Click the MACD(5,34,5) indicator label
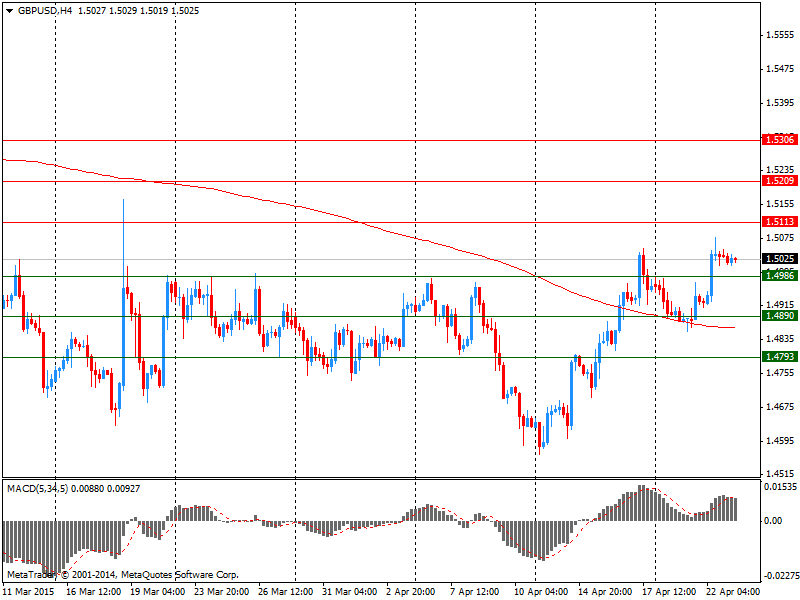 pos(38,489)
